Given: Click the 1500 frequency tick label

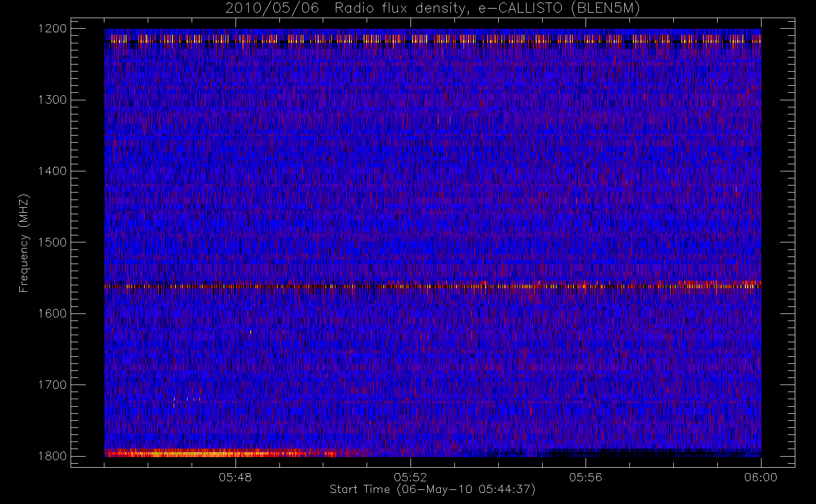Looking at the screenshot, I should pos(52,242).
